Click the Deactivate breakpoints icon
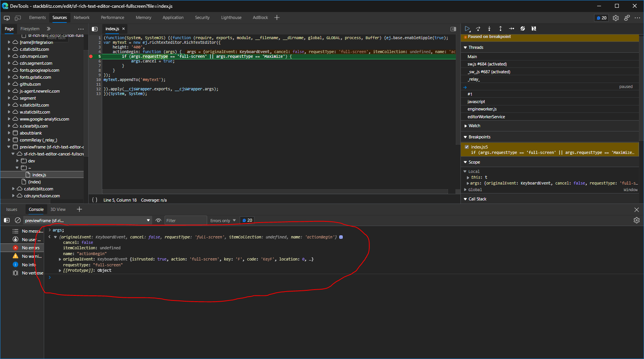The height and width of the screenshot is (359, 644). pyautogui.click(x=522, y=29)
